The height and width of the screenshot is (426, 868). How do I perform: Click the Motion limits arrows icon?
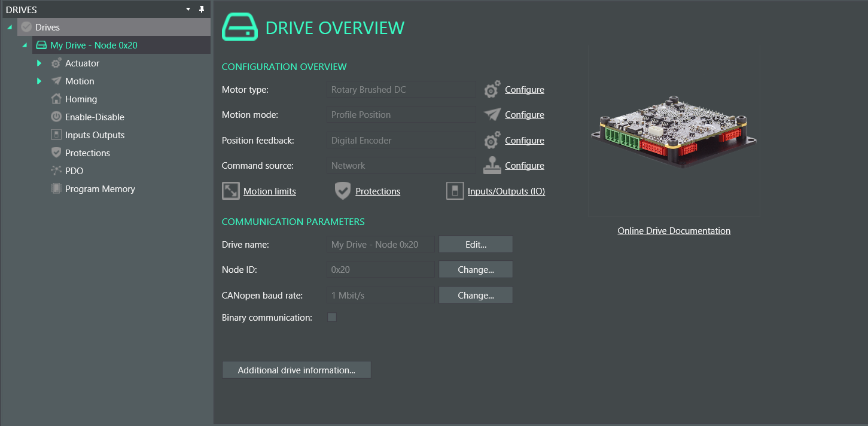230,191
